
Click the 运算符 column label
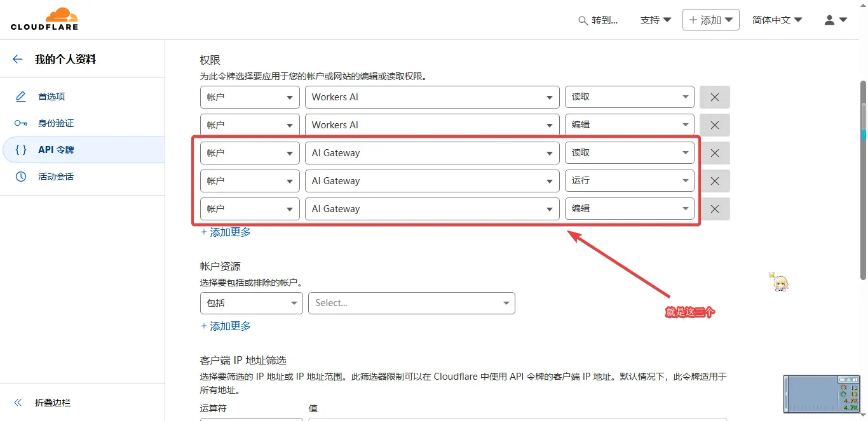[214, 408]
